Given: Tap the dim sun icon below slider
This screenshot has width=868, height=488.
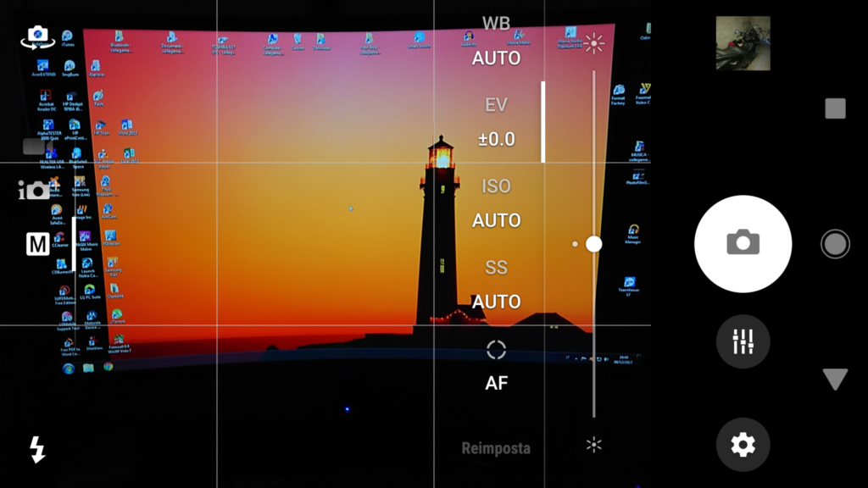Looking at the screenshot, I should [593, 445].
